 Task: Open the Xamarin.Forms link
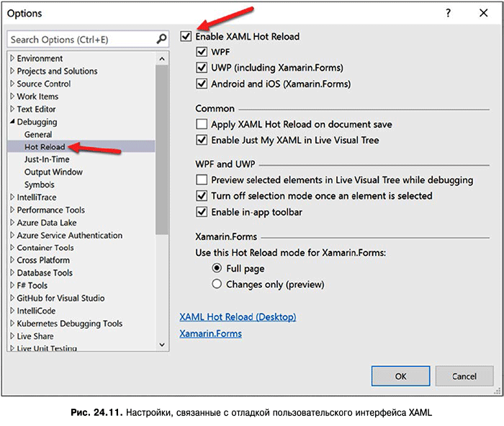coord(210,334)
